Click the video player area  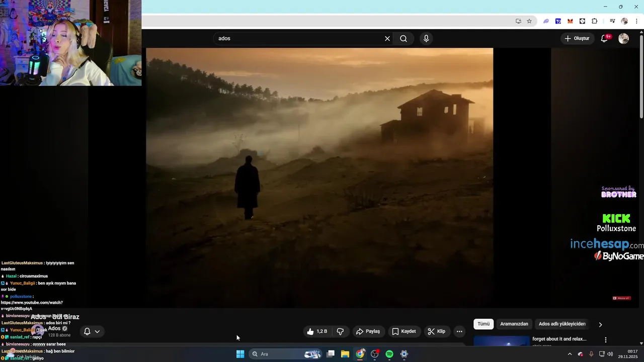coord(319,178)
